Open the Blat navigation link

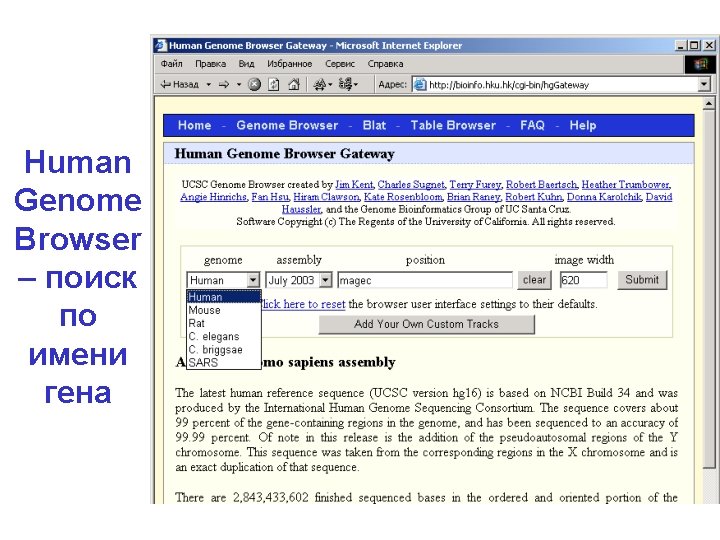pos(374,125)
